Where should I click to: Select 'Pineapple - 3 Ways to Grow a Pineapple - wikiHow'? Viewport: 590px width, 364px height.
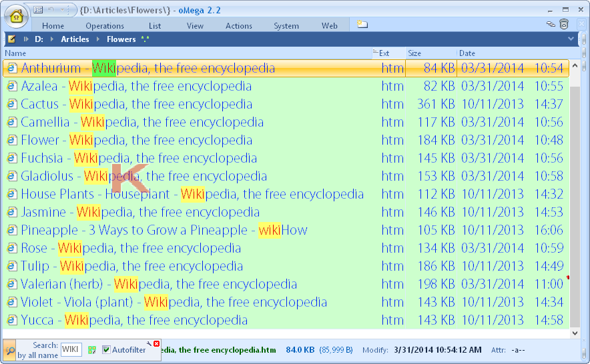click(x=164, y=230)
